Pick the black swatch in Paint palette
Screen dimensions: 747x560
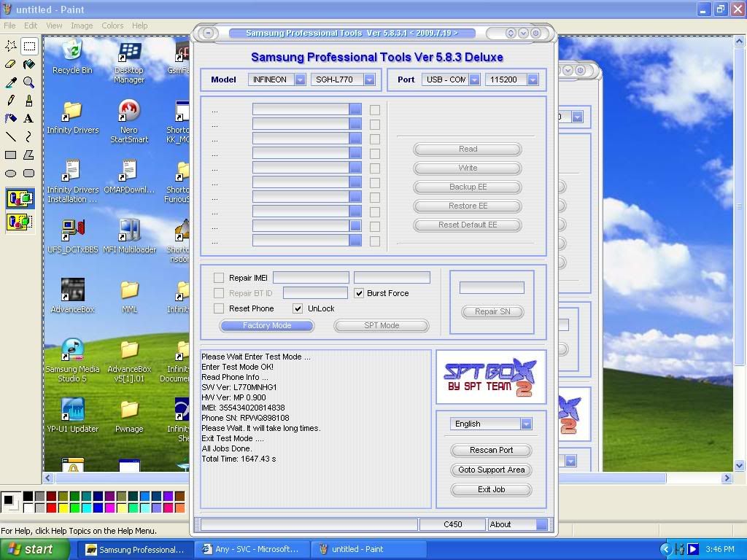28,497
